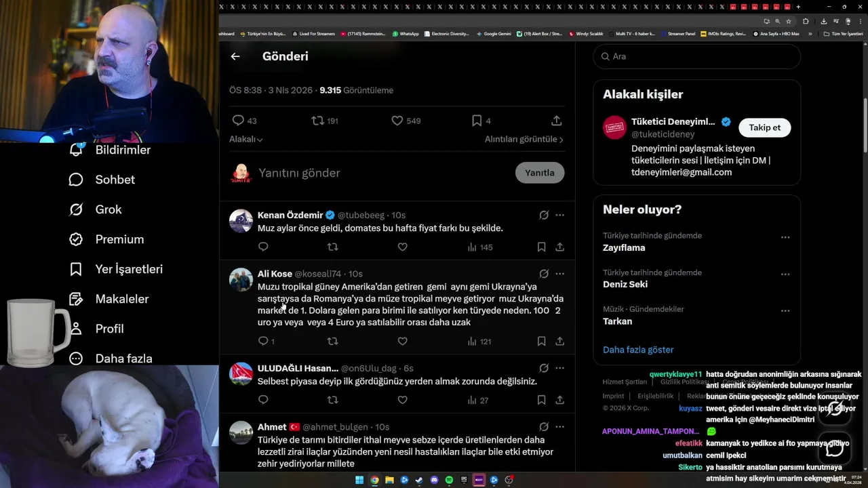Open more options for Zayıflama trend
868x488 pixels.
785,237
